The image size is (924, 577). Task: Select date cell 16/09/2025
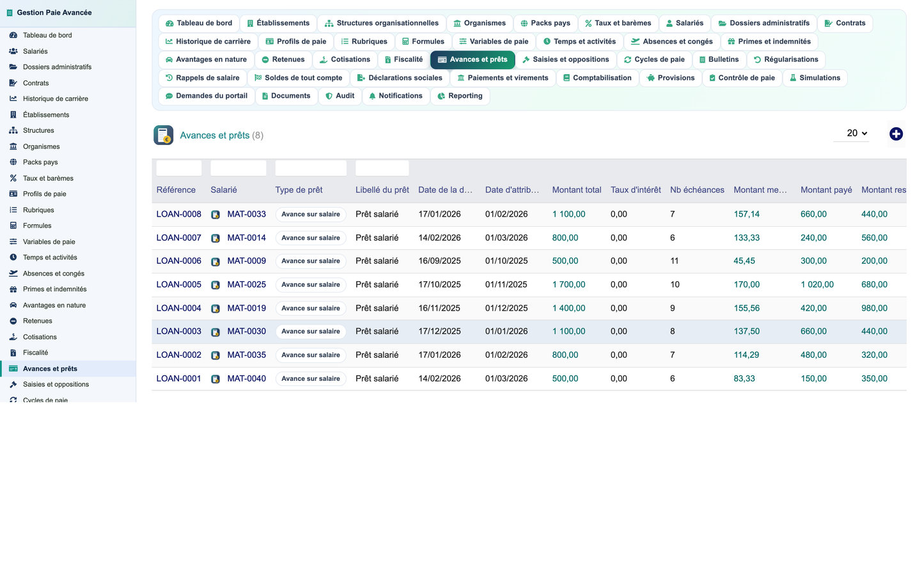[439, 261]
